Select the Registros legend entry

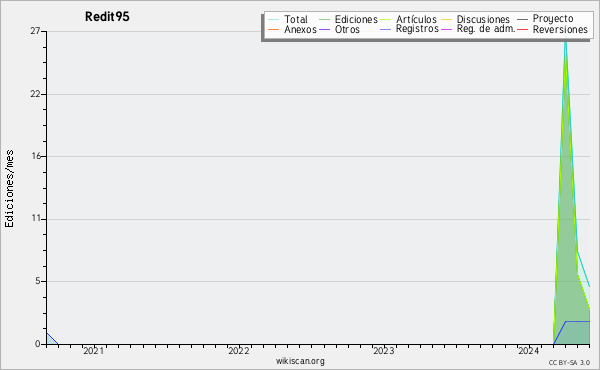tap(409, 29)
